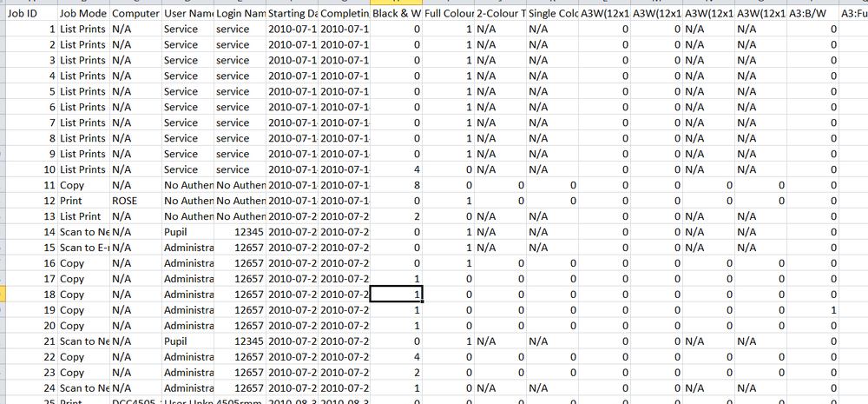Click Job ID cell 11
This screenshot has width=868, height=404.
point(30,184)
